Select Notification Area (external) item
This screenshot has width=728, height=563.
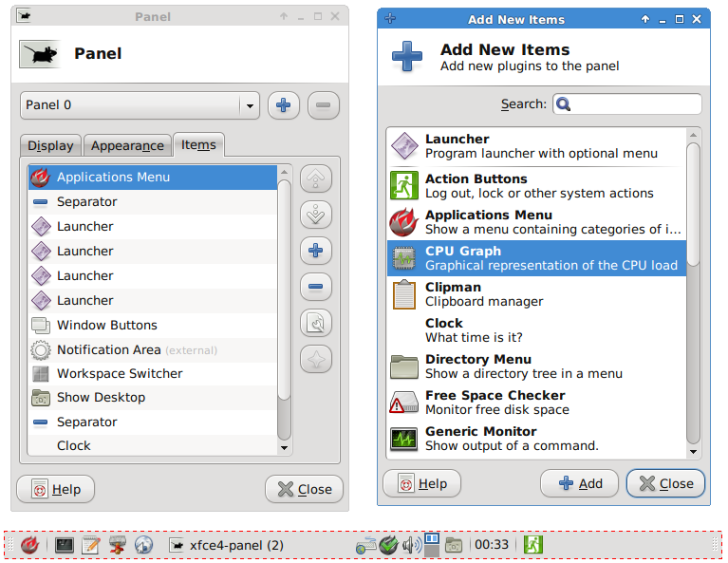[x=153, y=349]
